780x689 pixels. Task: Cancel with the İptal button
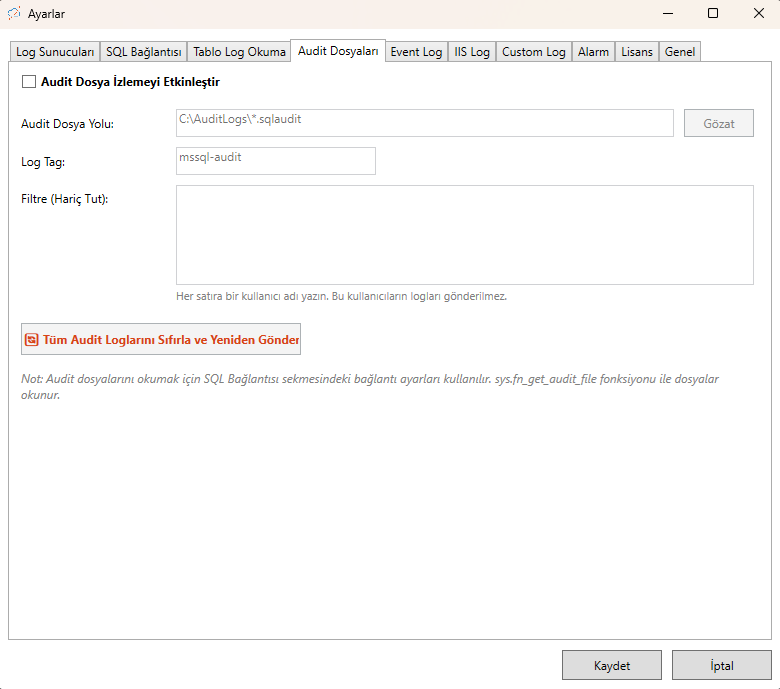[x=721, y=665]
